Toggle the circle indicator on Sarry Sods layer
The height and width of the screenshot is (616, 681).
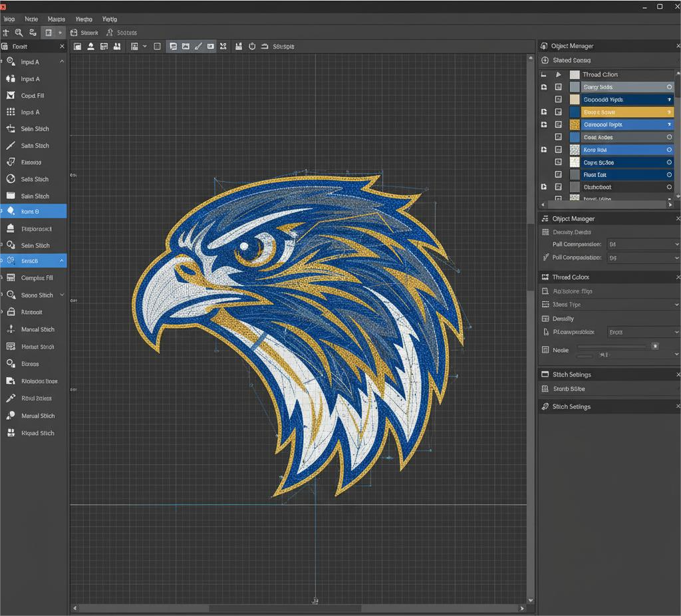[x=669, y=87]
